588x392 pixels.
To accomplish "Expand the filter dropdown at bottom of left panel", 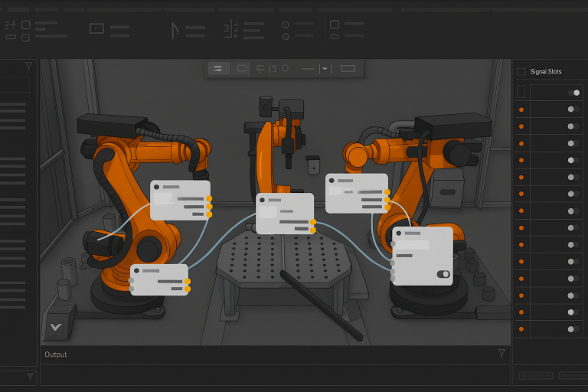I will pos(30,376).
